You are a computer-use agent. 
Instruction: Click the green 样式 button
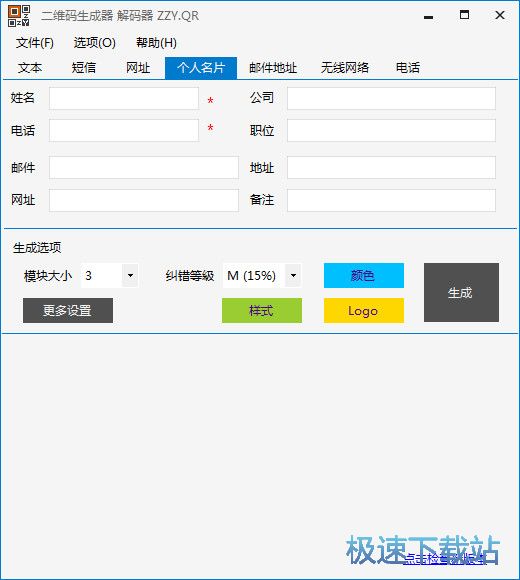262,310
